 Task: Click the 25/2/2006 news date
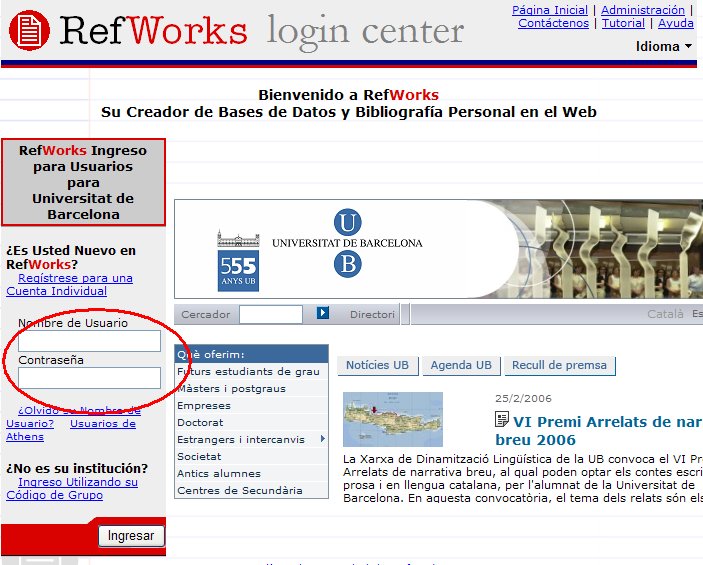point(523,398)
